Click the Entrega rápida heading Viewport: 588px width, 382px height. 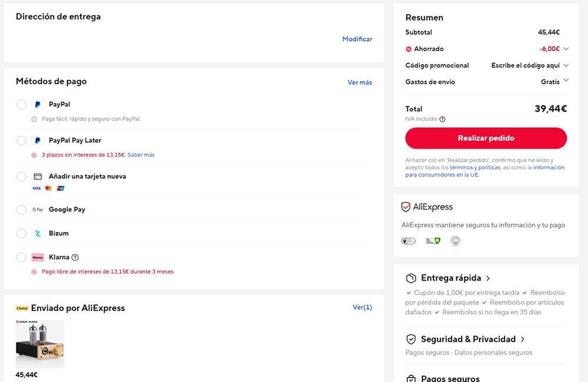click(451, 278)
